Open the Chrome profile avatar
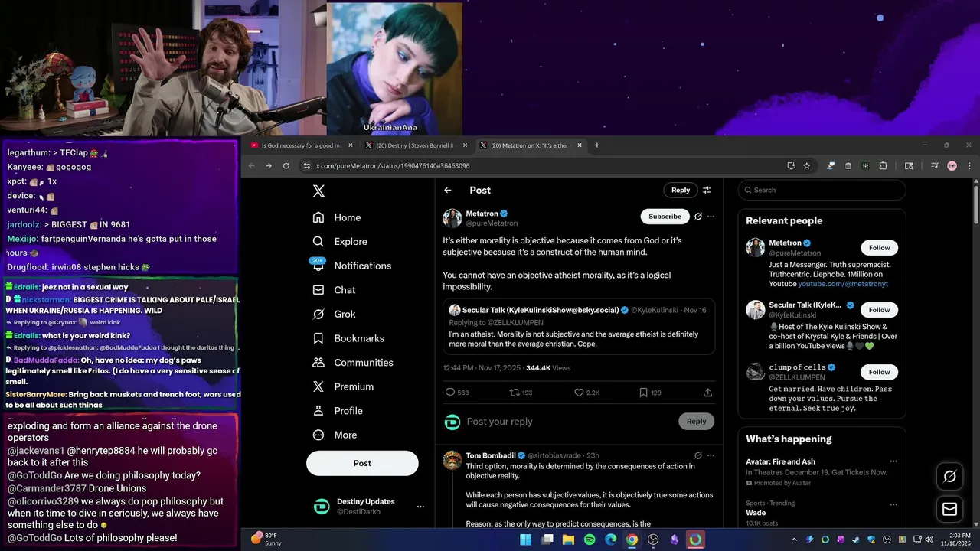 click(952, 165)
